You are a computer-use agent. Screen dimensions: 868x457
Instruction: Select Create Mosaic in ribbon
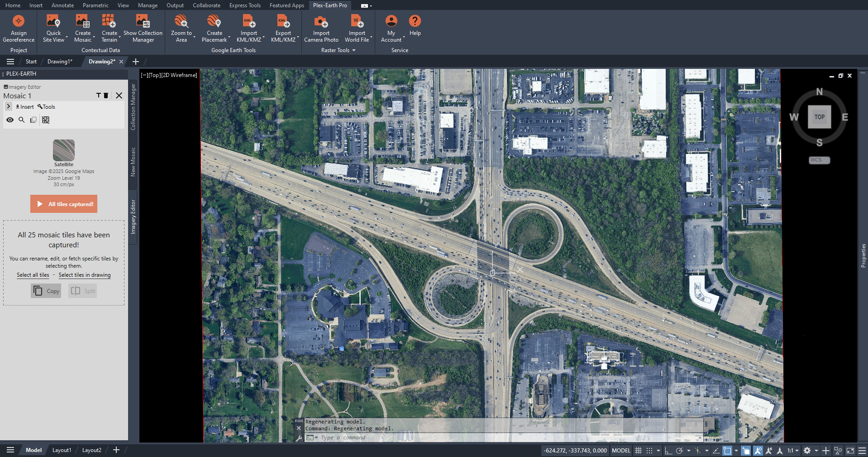pos(83,29)
